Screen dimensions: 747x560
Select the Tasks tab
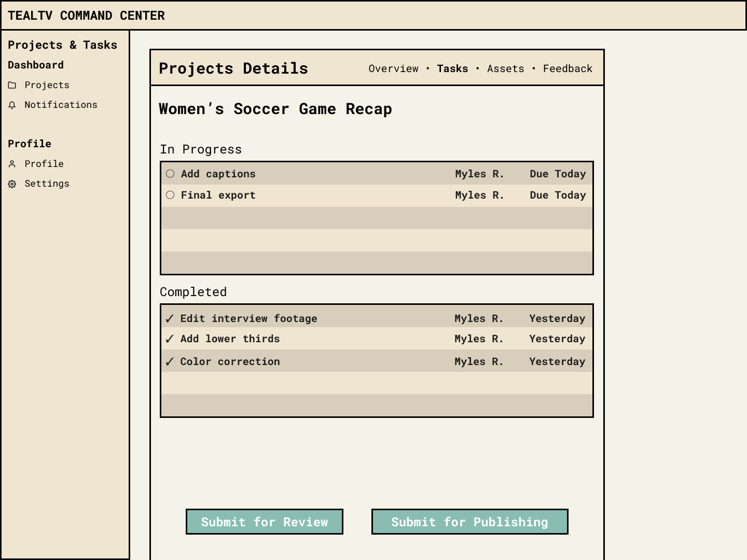[x=452, y=68]
